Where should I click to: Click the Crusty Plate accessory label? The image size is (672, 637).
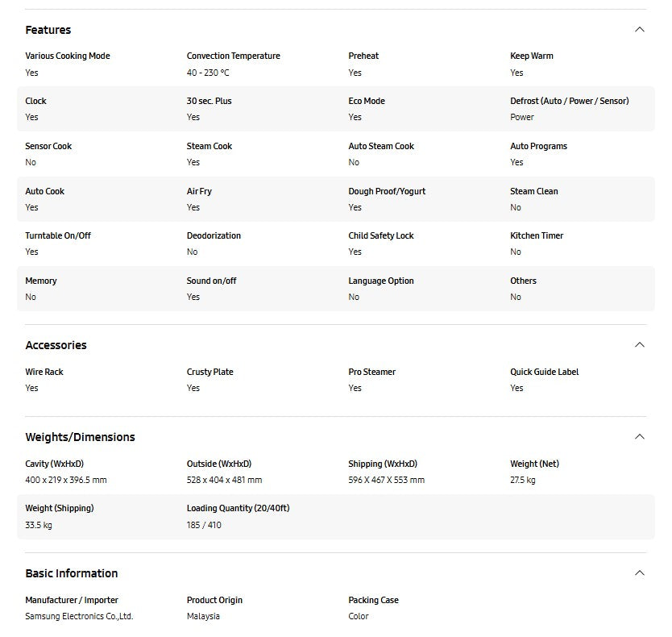click(209, 372)
